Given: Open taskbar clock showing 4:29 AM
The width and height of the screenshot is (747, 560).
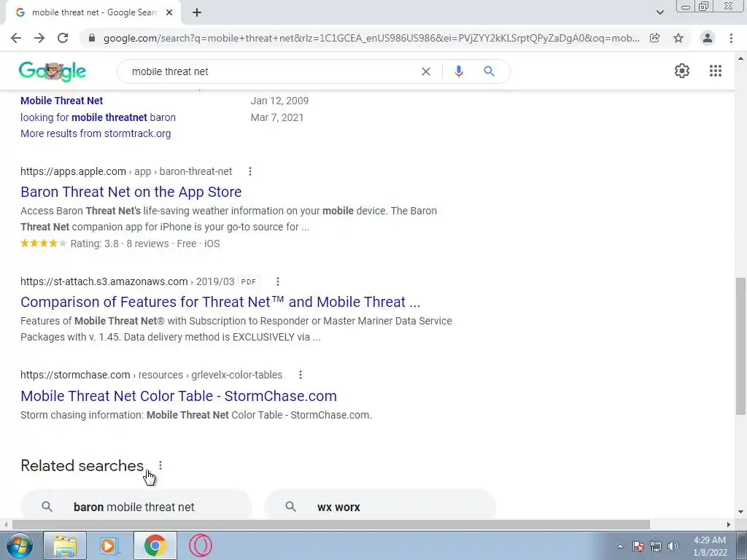Looking at the screenshot, I should tap(710, 546).
